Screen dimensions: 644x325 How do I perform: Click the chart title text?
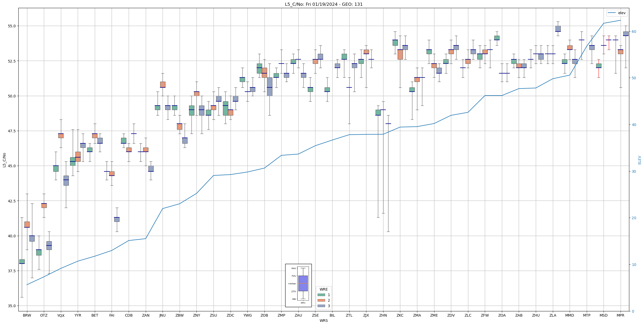tap(324, 4)
